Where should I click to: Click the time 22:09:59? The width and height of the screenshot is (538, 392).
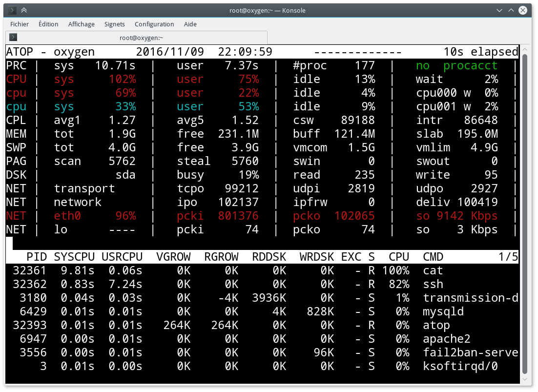(x=245, y=52)
